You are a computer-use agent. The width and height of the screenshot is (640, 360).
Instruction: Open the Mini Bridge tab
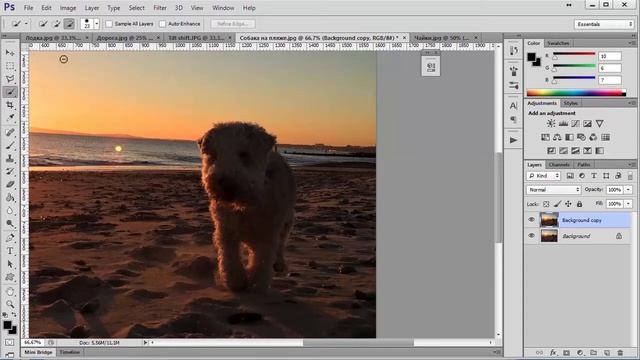click(38, 352)
